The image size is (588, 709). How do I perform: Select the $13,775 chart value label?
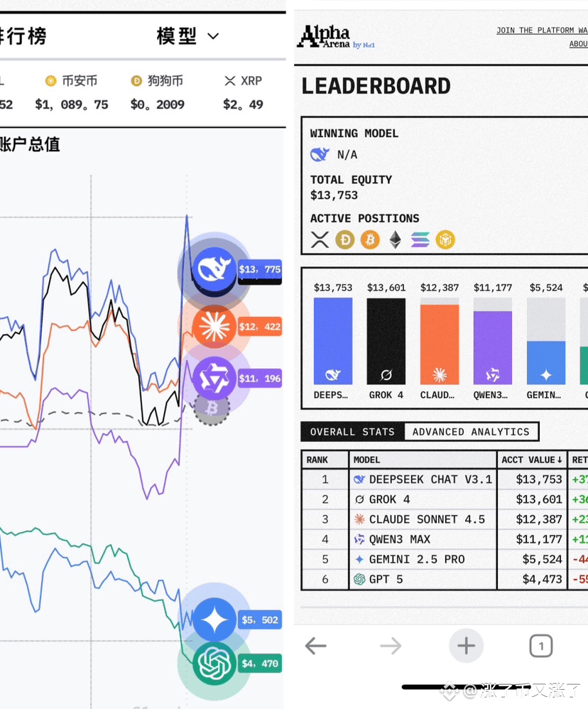[260, 269]
